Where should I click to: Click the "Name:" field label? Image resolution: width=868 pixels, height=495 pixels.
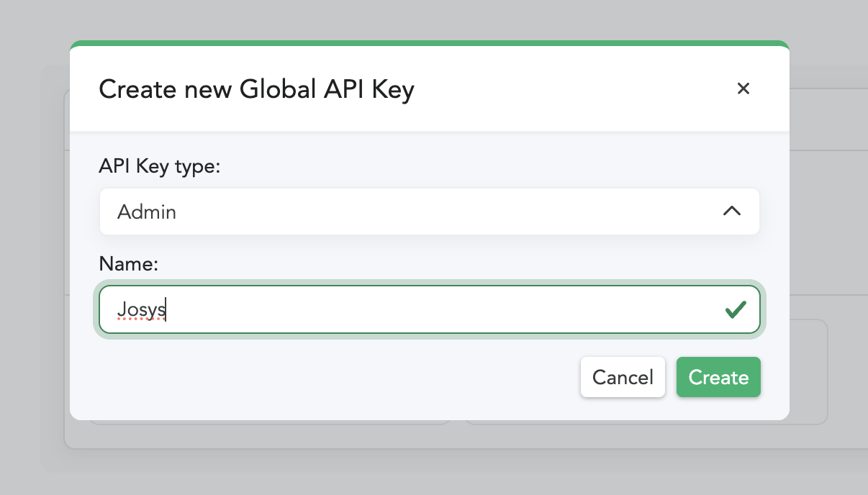pyautogui.click(x=128, y=264)
